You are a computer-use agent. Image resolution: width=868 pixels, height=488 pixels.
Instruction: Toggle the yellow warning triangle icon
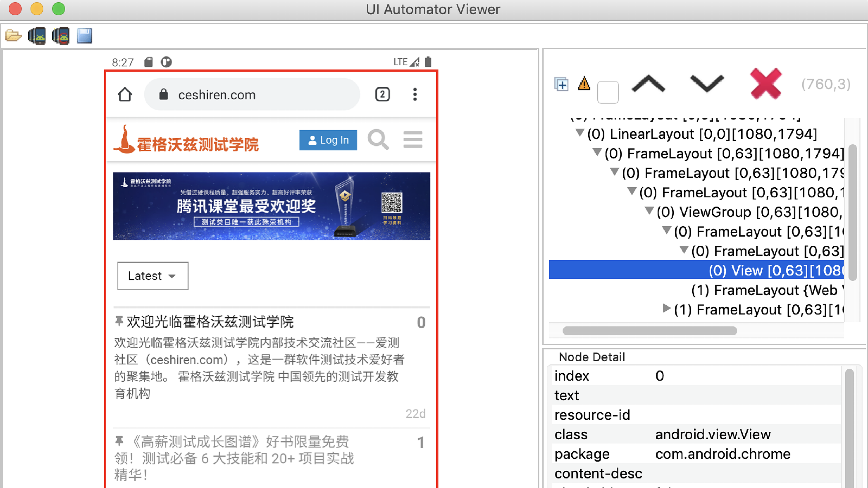coord(584,84)
